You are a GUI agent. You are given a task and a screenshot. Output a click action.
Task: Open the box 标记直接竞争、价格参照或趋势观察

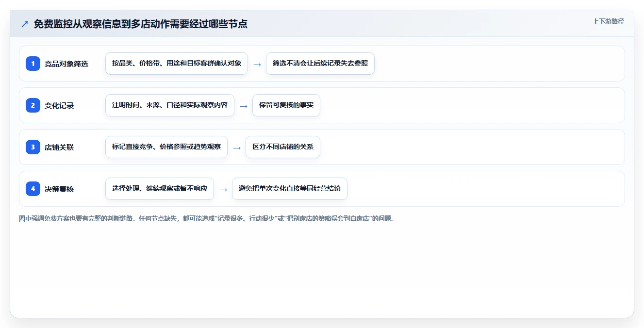166,147
